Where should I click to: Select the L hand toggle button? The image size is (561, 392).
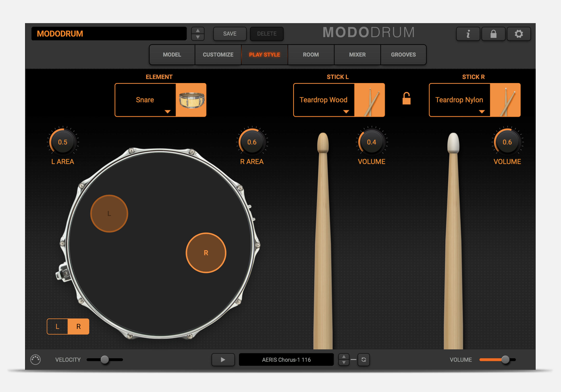click(57, 326)
